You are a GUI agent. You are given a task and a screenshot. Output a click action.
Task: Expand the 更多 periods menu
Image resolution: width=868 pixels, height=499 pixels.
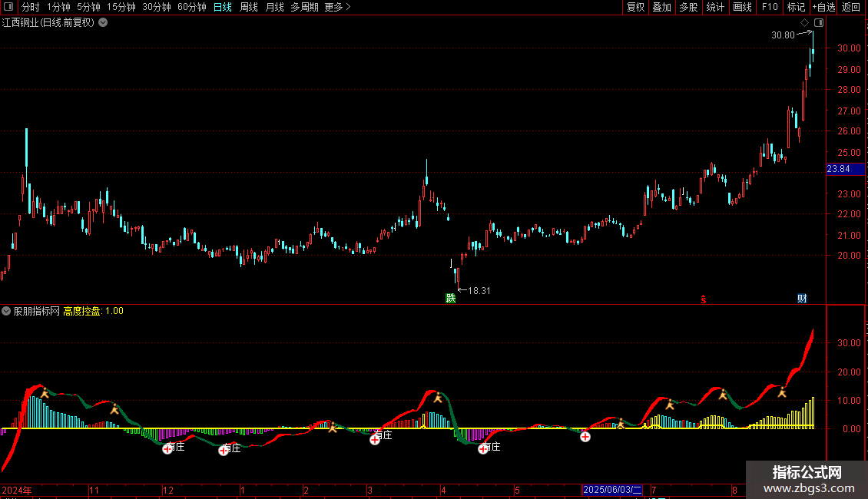click(x=338, y=7)
